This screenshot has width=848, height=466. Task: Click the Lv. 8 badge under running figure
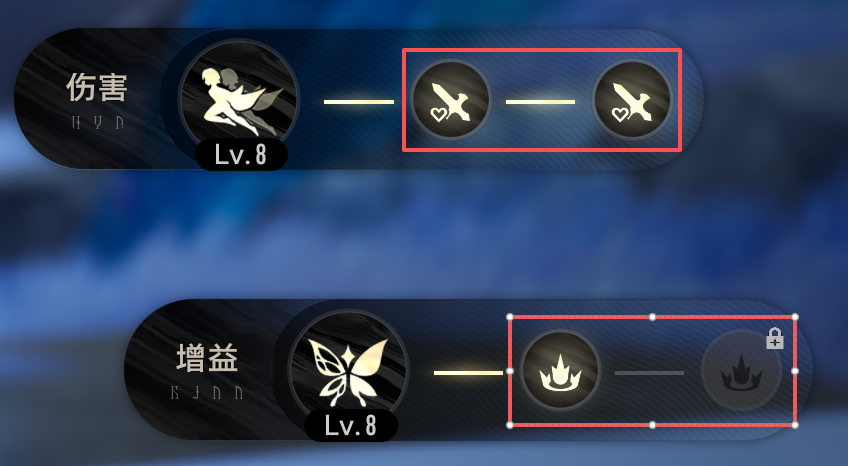click(241, 155)
